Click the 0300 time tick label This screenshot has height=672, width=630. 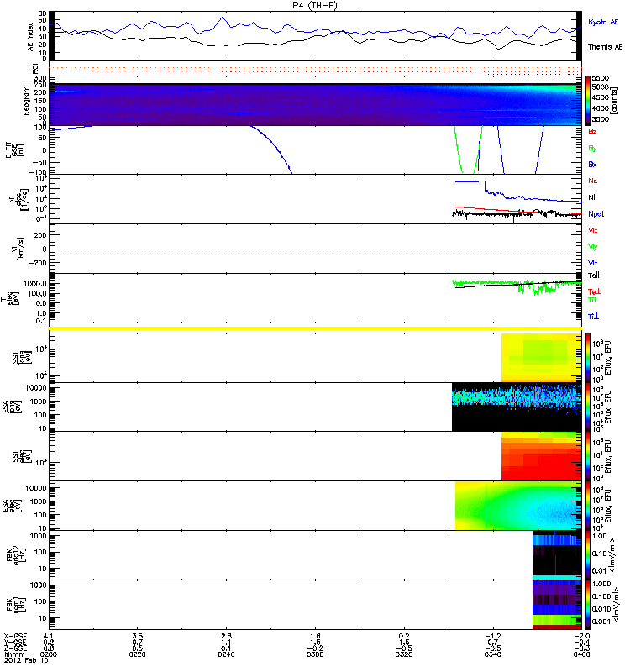(x=315, y=654)
